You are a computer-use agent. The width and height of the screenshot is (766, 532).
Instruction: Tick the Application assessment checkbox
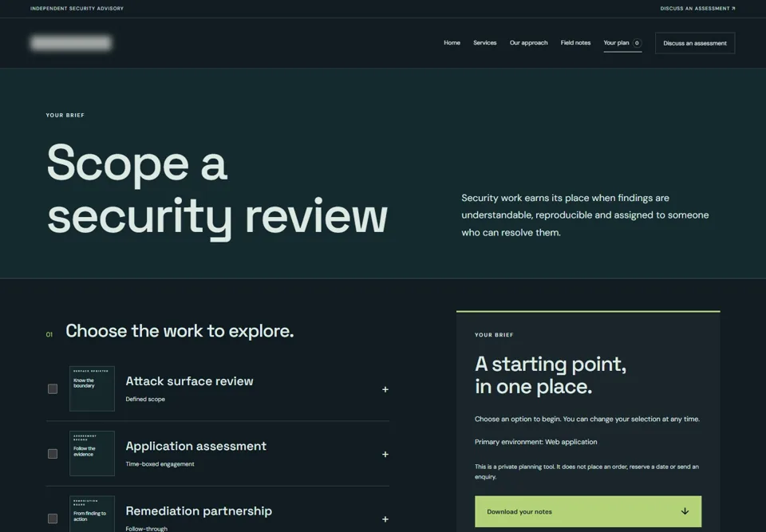coord(53,454)
